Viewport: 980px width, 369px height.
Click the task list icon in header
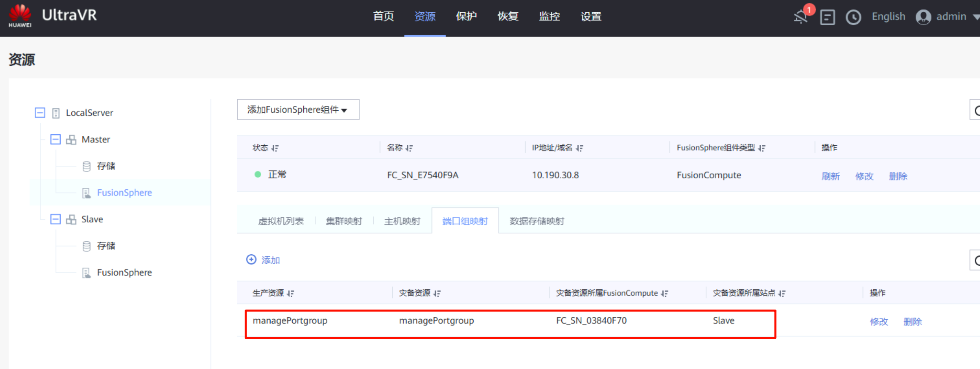tap(827, 17)
